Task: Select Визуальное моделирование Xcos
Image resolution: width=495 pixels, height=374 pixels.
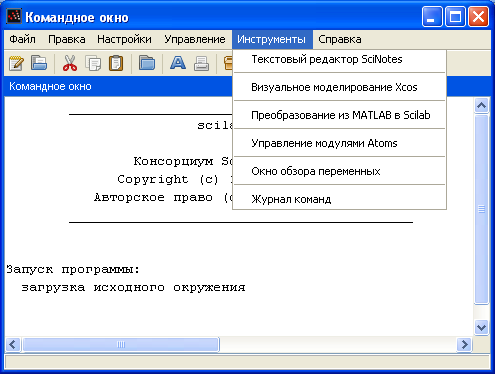Action: tap(339, 87)
